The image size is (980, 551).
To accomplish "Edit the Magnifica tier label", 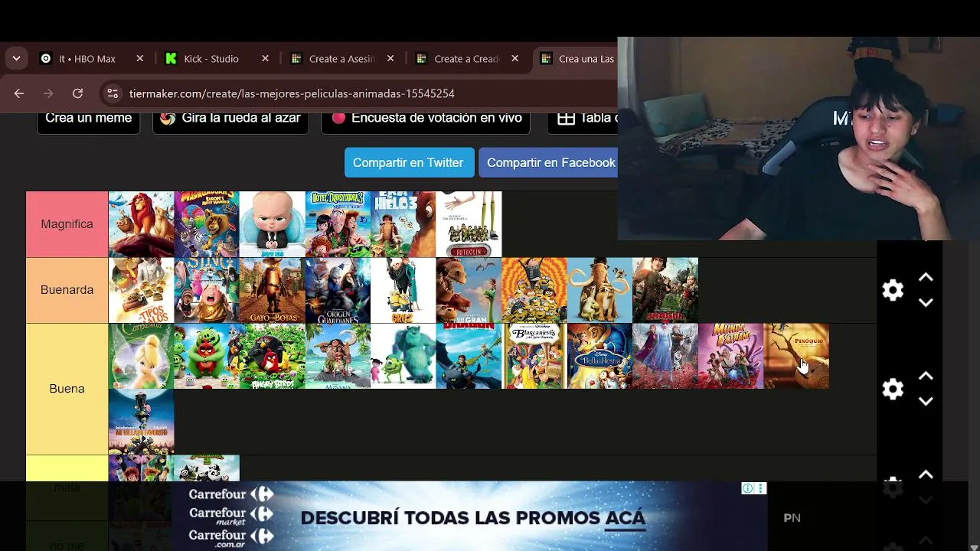I will pyautogui.click(x=67, y=224).
